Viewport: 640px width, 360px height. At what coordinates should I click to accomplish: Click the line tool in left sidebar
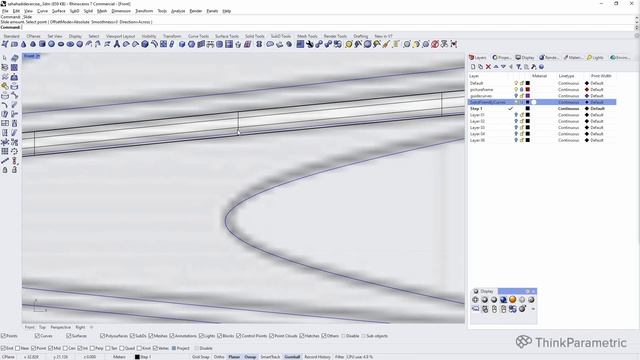5,160
